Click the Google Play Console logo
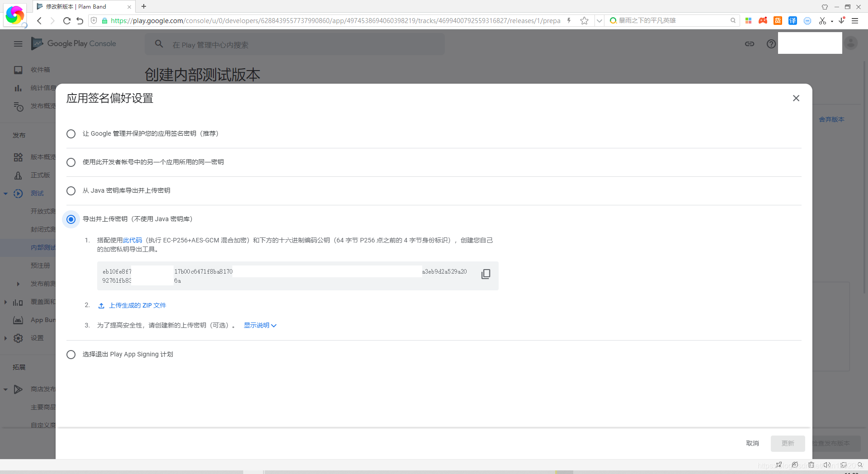 pyautogui.click(x=74, y=43)
